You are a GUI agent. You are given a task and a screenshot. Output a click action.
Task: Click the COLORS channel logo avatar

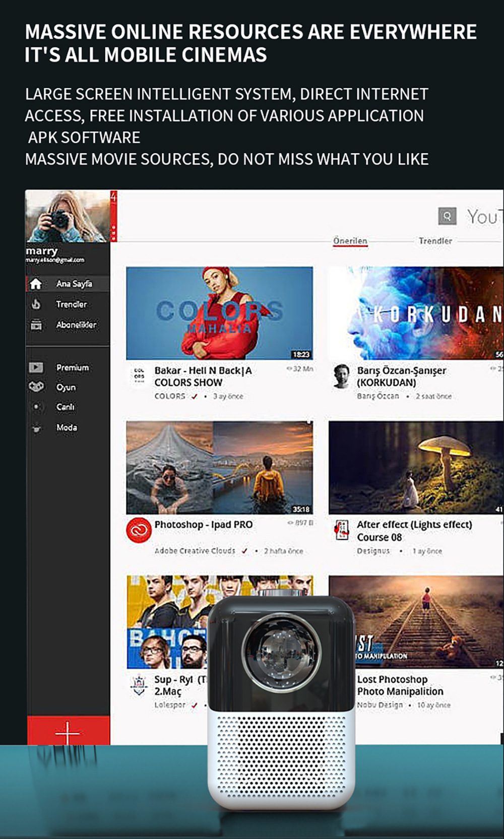(139, 376)
